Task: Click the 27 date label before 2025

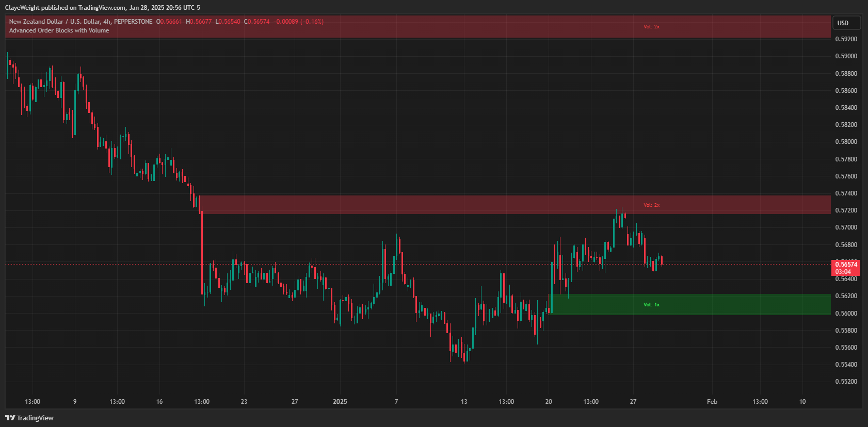Action: pyautogui.click(x=295, y=402)
